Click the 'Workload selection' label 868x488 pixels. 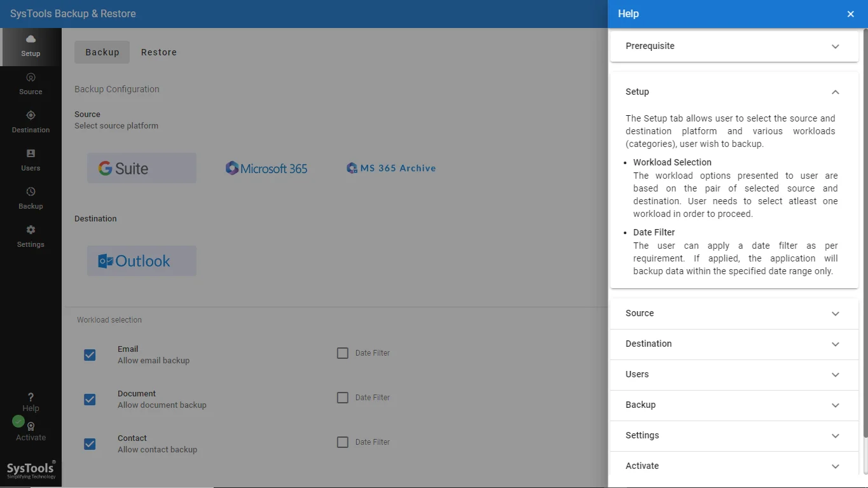click(109, 320)
